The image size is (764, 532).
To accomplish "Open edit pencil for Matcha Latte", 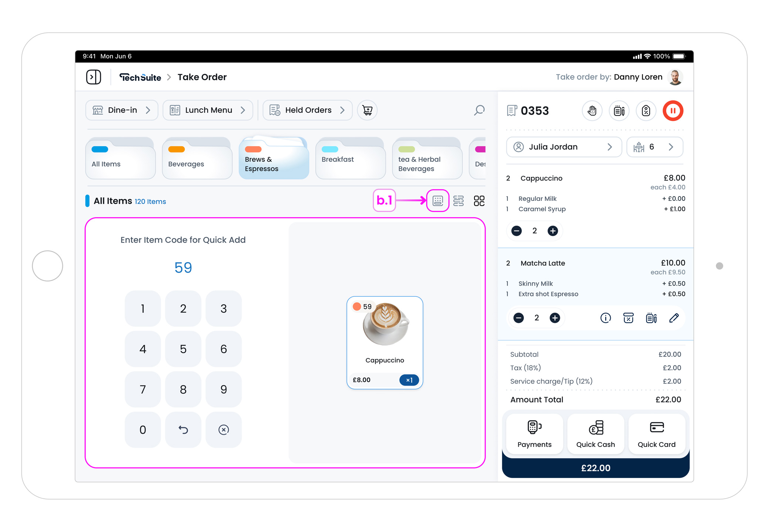I will click(674, 318).
